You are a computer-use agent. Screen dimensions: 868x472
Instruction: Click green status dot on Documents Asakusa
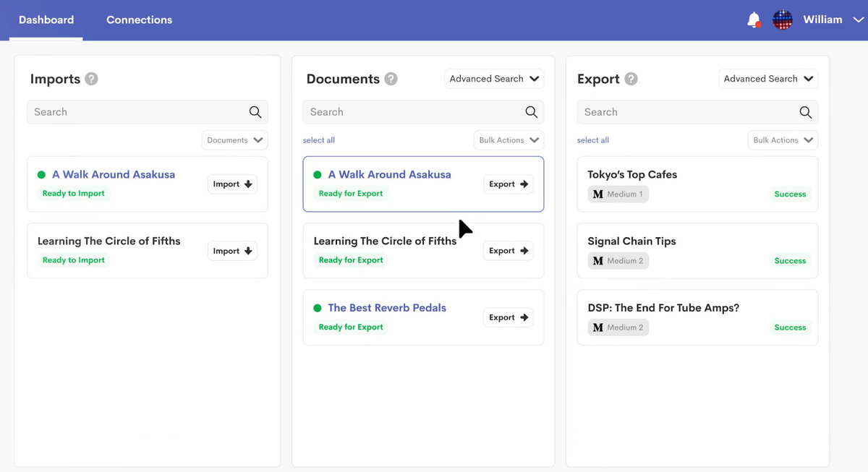coord(318,174)
